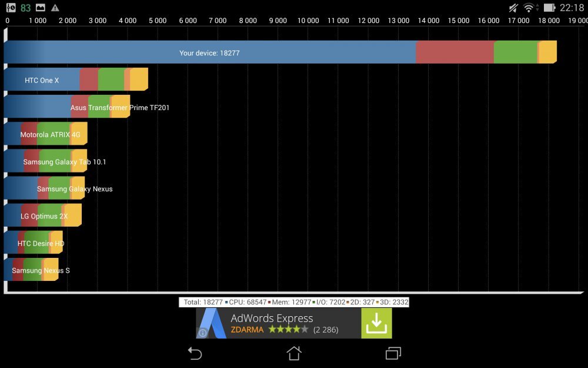Image resolution: width=588 pixels, height=368 pixels.
Task: Open the recent apps overview
Action: tap(393, 353)
